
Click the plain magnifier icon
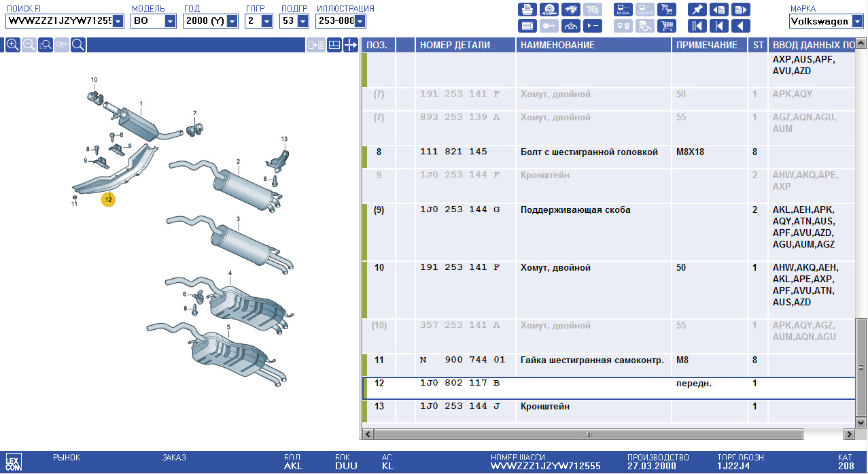[78, 45]
